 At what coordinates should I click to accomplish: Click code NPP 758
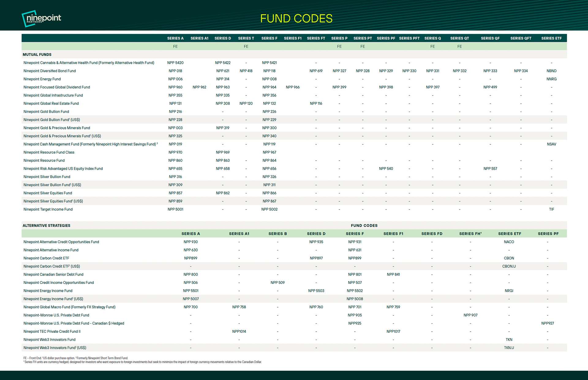[x=239, y=307]
